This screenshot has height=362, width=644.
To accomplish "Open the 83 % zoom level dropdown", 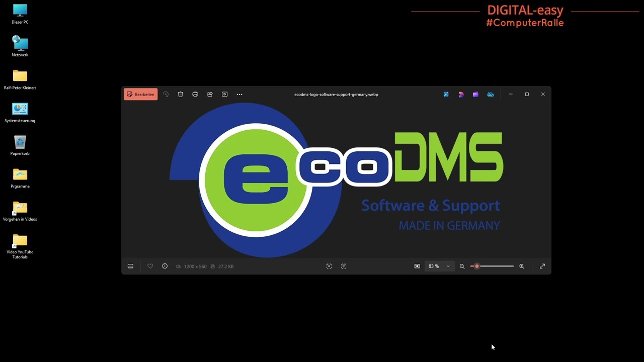I will point(439,266).
